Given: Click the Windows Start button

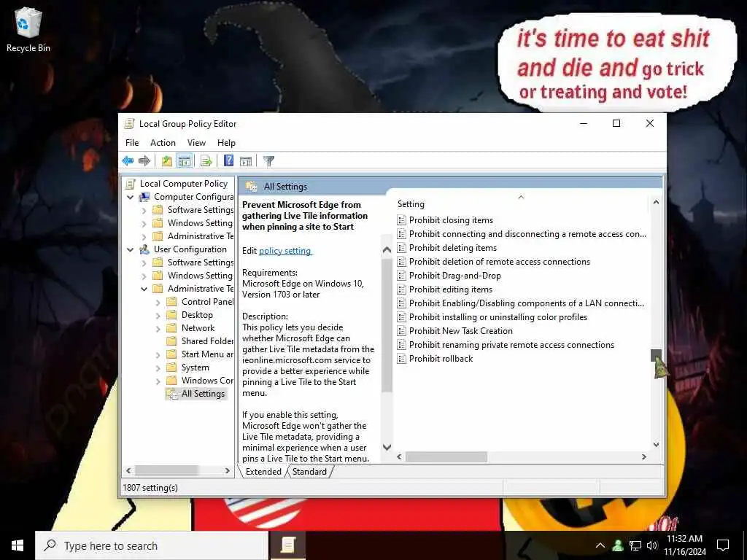Looking at the screenshot, I should 18,545.
